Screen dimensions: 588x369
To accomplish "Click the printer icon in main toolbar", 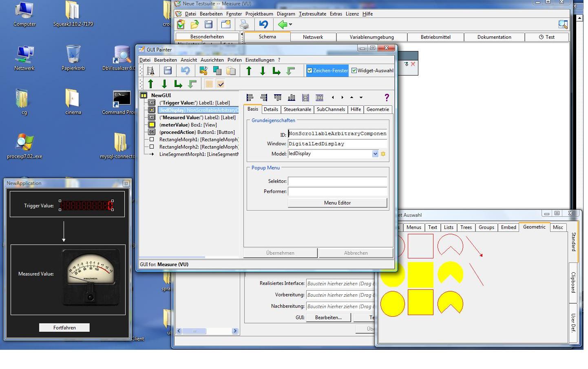I will (244, 24).
